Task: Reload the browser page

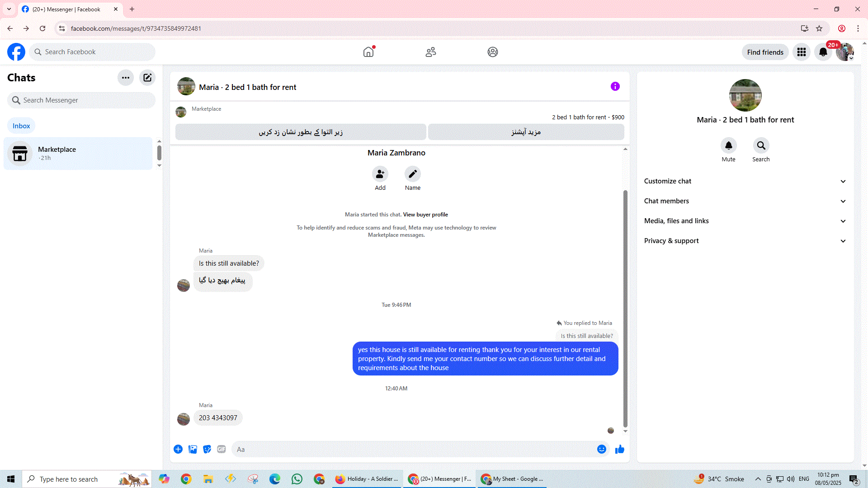Action: click(x=42, y=28)
